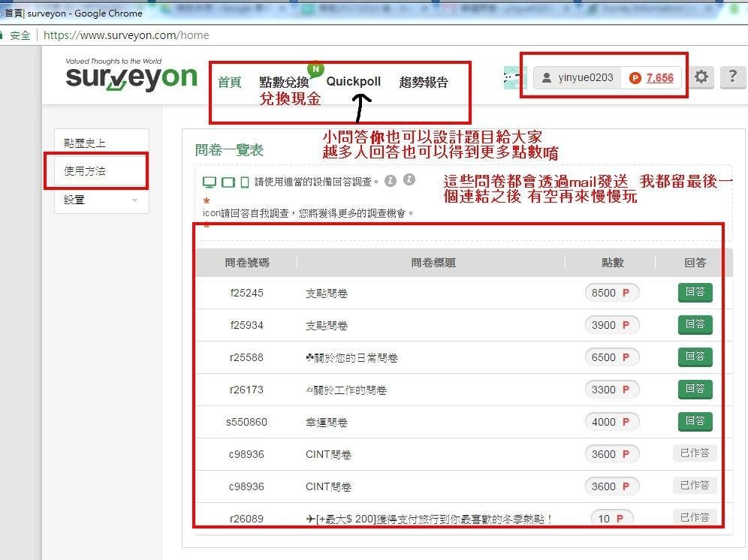Viewport: 748px width, 560px height.
Task: Click the icon請回答自我調查 notice line
Action: 308,213
